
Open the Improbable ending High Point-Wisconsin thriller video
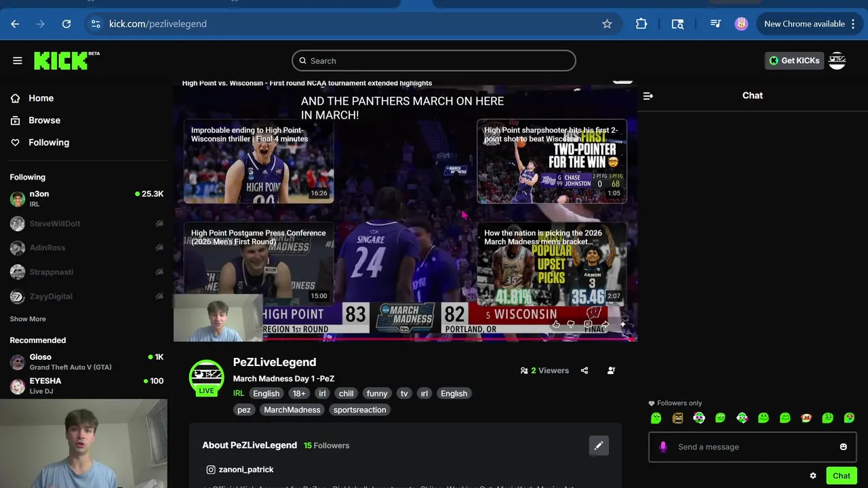258,162
